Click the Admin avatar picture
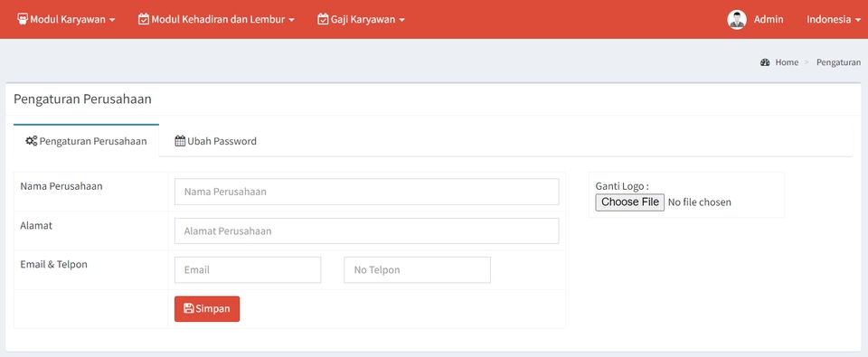Image resolution: width=868 pixels, height=357 pixels. (x=737, y=19)
